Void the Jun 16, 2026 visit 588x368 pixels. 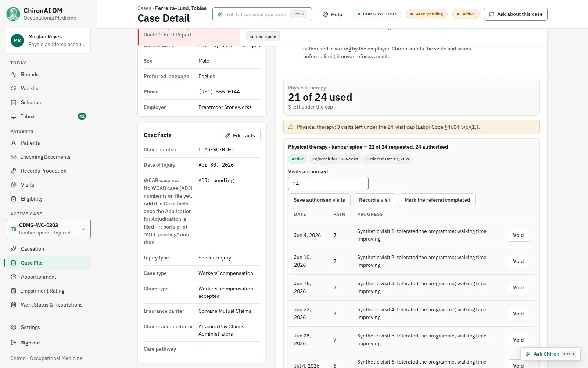pyautogui.click(x=518, y=287)
